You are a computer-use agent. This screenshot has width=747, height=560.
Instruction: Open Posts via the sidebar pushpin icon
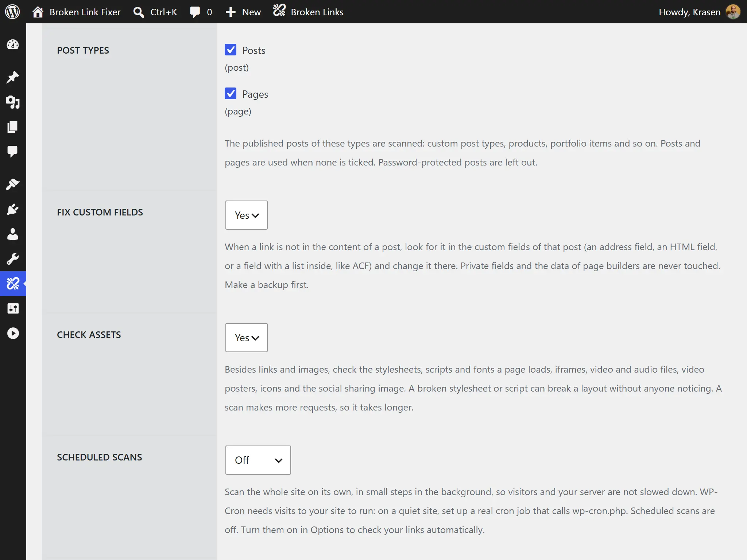pyautogui.click(x=13, y=77)
